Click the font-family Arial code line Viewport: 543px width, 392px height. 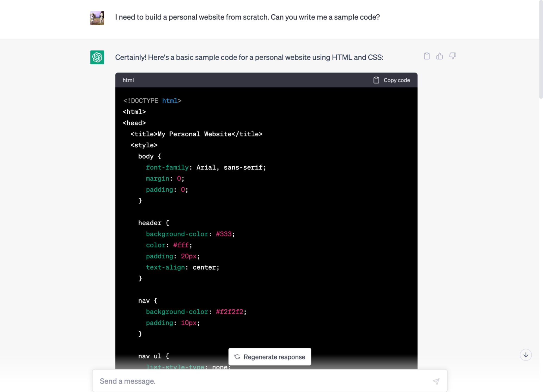coord(206,167)
